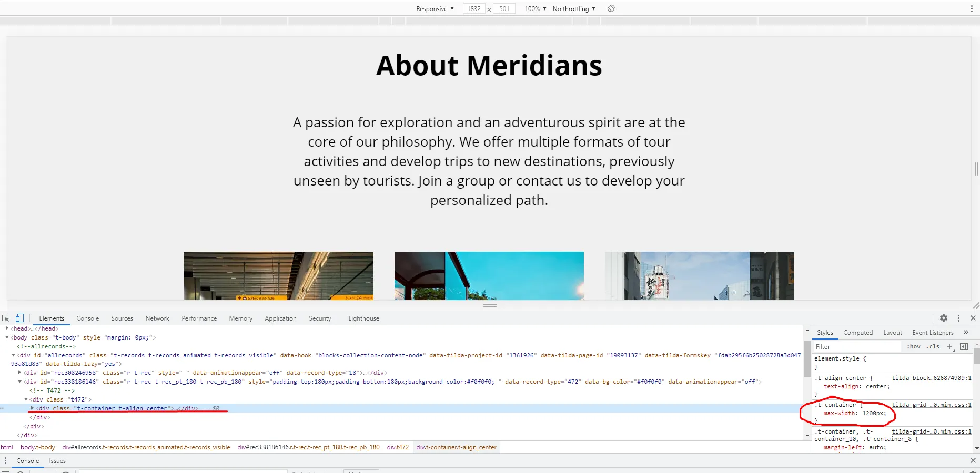Click the Japanese street sign photo thumbnail
Screen dimensions: 980x473
pyautogui.click(x=700, y=276)
